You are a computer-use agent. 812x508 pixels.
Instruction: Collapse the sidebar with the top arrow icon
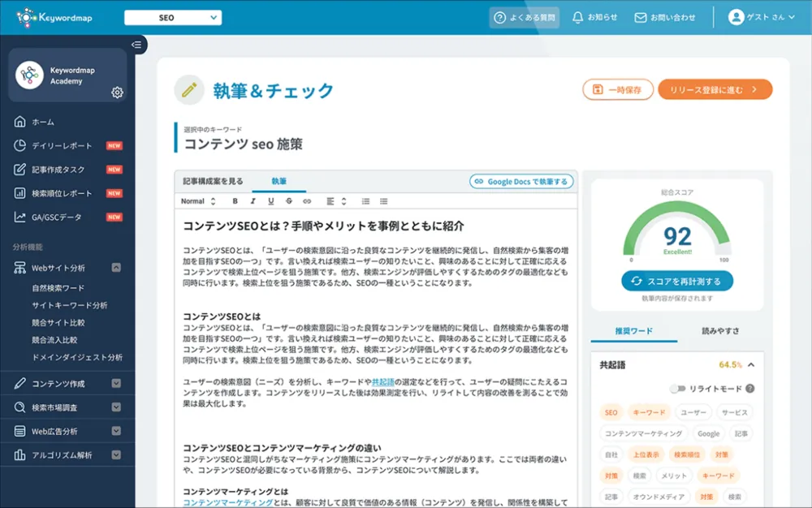[x=136, y=45]
